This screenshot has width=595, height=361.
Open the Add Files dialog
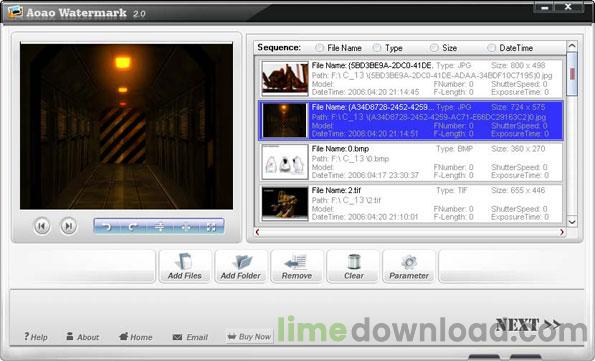pyautogui.click(x=185, y=267)
